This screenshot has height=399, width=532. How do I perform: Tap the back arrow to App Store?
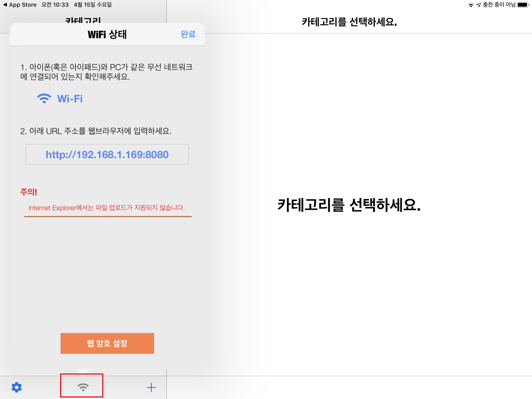(5, 5)
